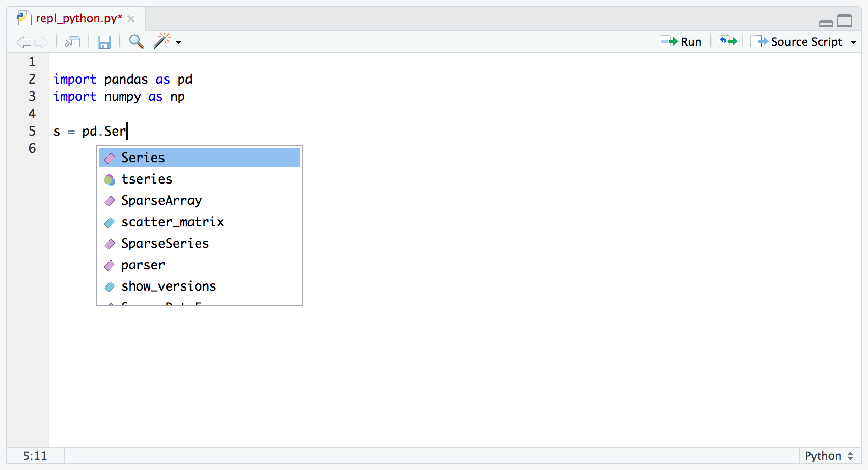Maximize the source editor pane
Viewport: 868px width, 470px height.
pos(845,21)
